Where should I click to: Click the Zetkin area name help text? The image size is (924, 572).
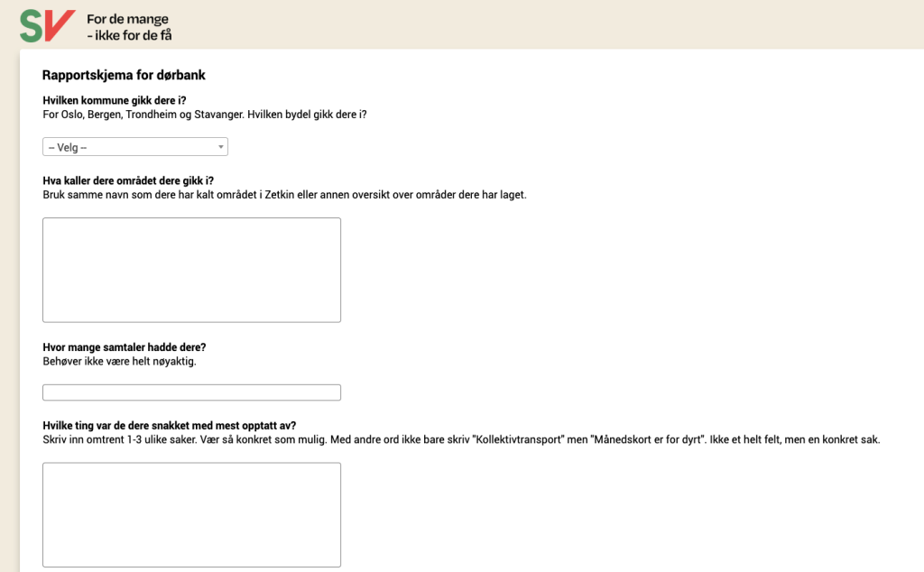284,195
